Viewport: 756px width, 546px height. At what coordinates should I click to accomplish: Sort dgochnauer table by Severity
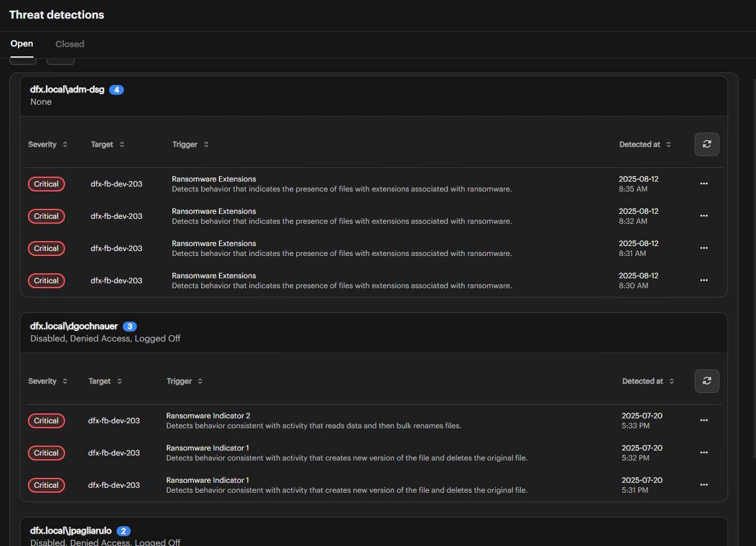(x=48, y=381)
